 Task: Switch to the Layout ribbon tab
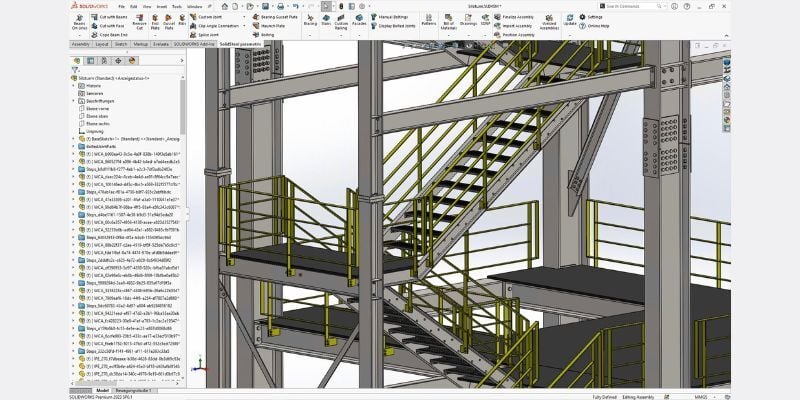(102, 44)
